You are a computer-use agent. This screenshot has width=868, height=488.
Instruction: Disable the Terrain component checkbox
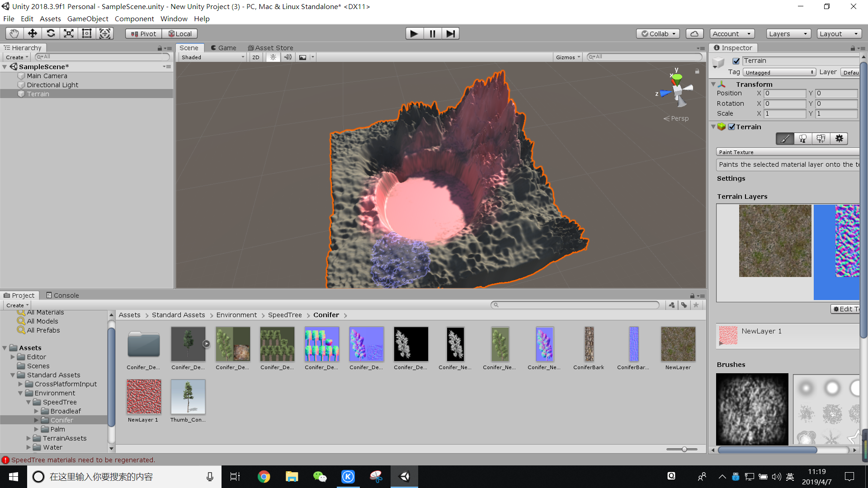click(x=731, y=127)
